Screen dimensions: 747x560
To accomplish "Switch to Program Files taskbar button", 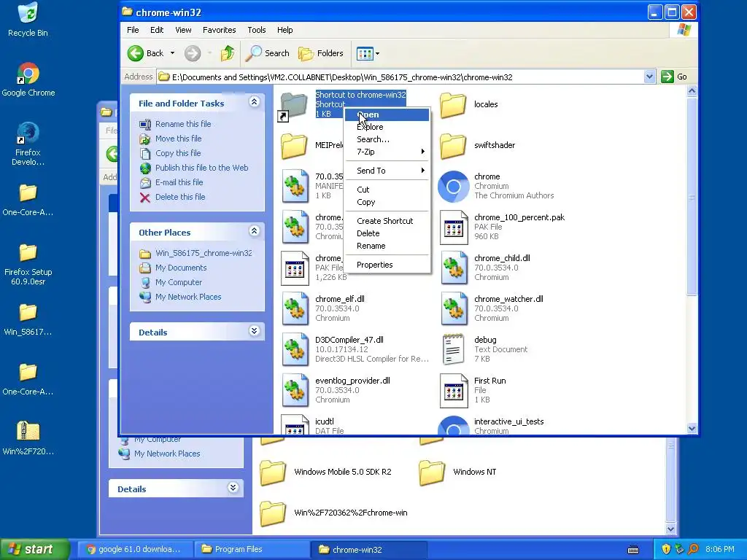I will click(x=251, y=549).
